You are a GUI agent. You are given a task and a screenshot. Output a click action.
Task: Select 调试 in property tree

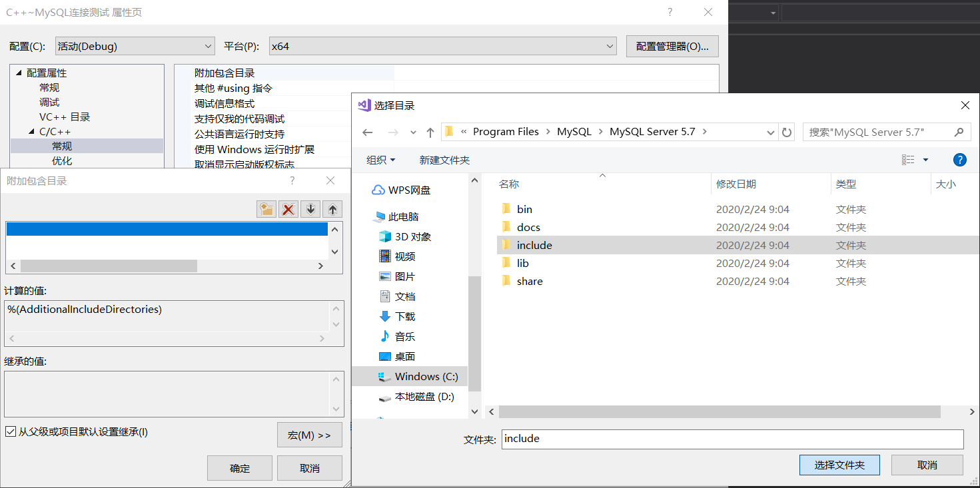pos(49,102)
